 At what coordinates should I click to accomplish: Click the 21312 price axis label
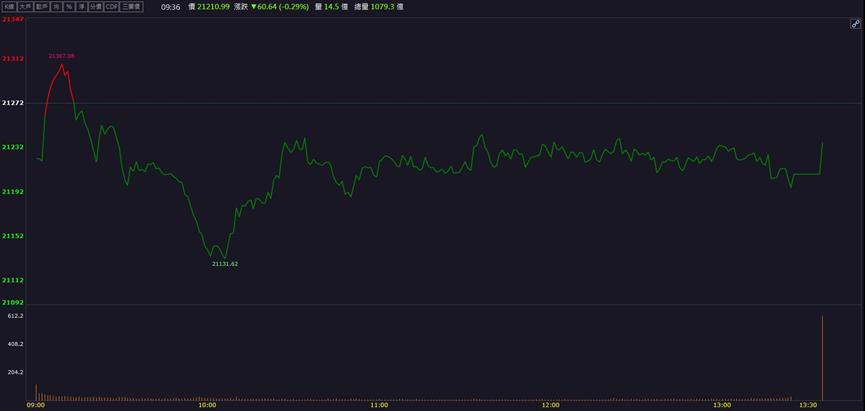[x=12, y=58]
